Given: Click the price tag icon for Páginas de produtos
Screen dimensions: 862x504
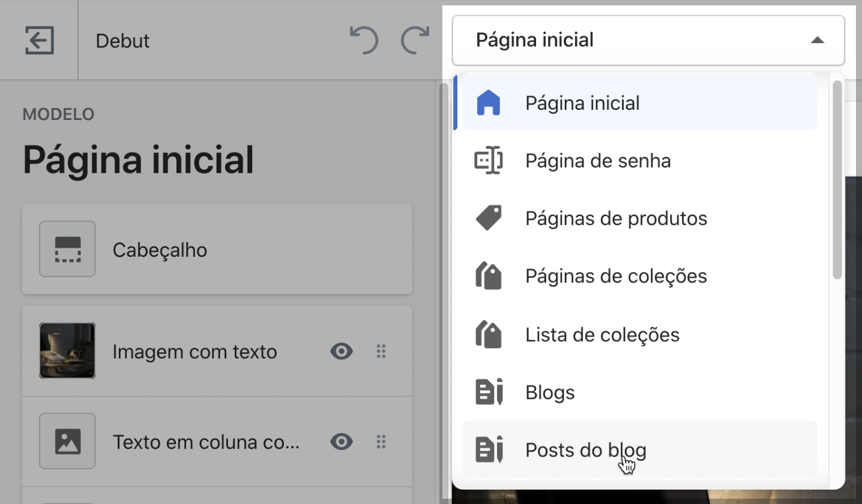Looking at the screenshot, I should [x=489, y=218].
